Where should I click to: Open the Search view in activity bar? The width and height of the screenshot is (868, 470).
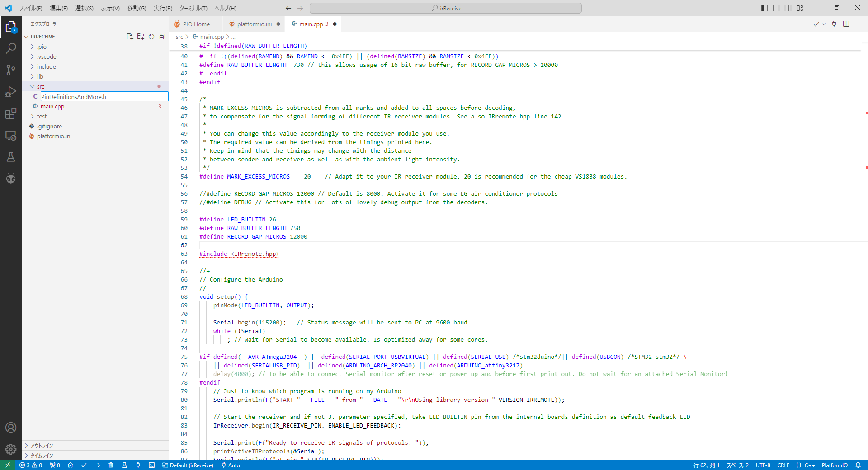click(x=11, y=48)
